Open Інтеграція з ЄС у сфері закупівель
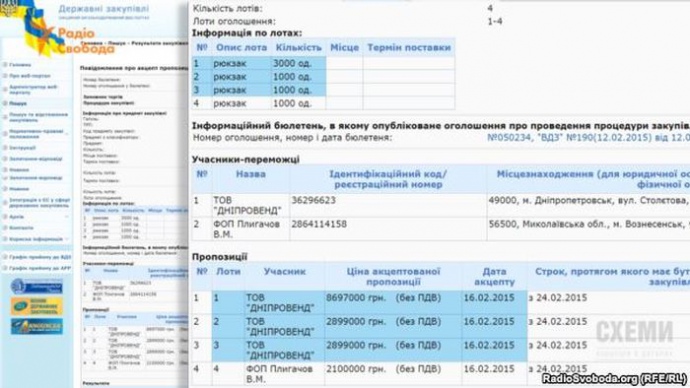Viewport: 690px width, 388px height. tap(40, 202)
